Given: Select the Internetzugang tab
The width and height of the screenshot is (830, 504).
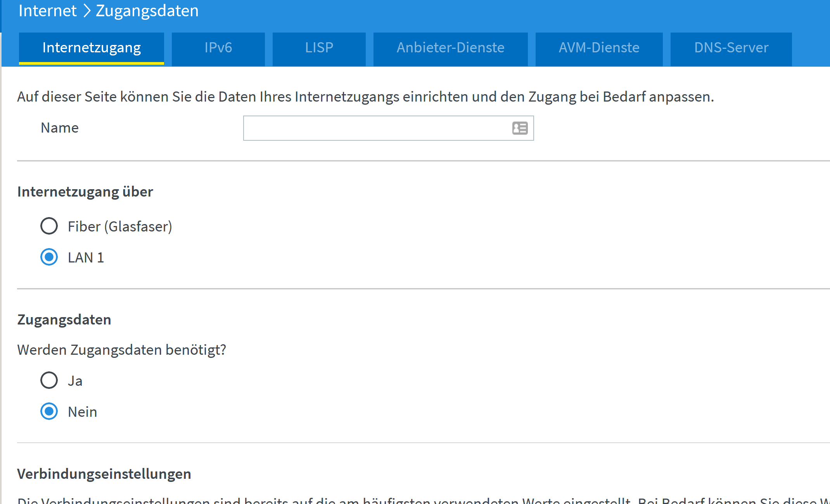Looking at the screenshot, I should (x=92, y=48).
